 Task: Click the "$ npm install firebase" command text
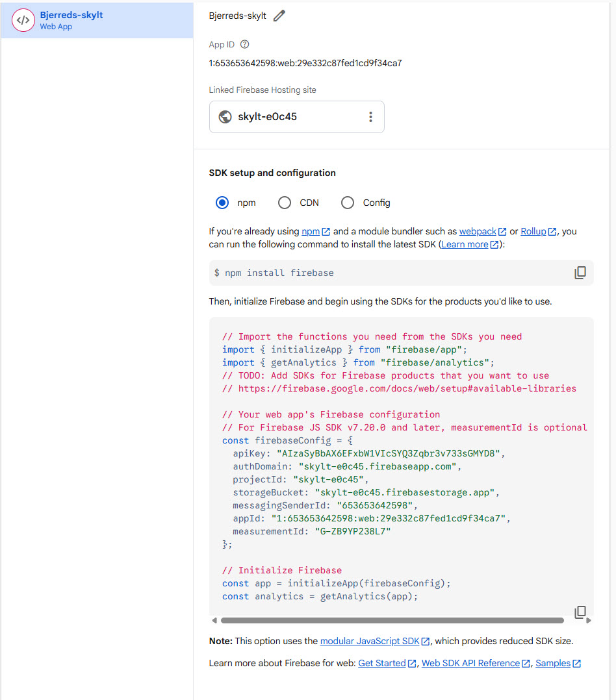(x=274, y=273)
